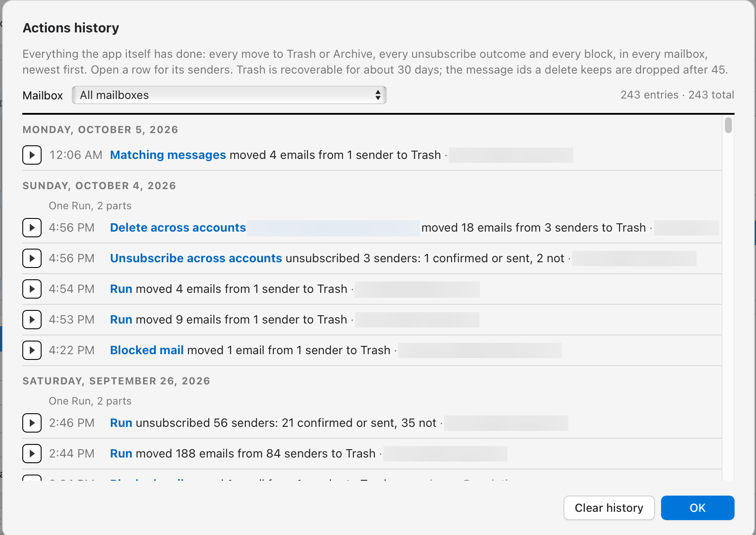Click the Sunday, October 4, 2026 header
This screenshot has width=756, height=535.
tap(99, 186)
